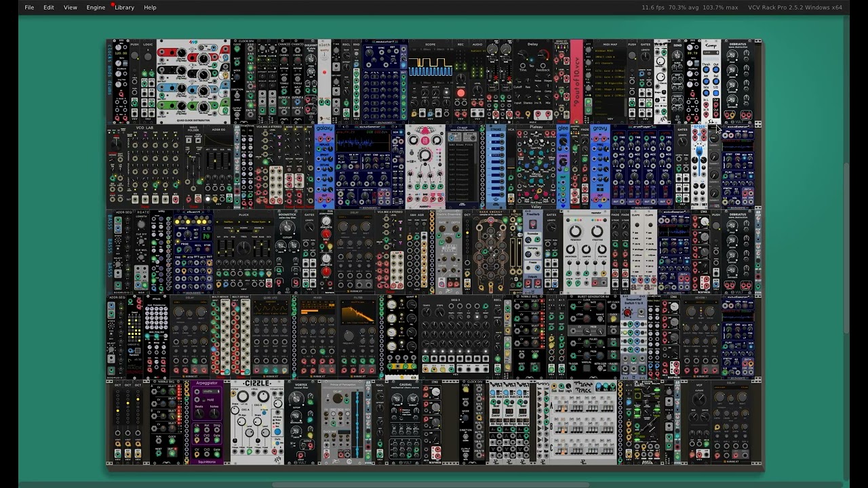The width and height of the screenshot is (868, 488).
Task: Click the Dark Energy central circular knob
Action: click(491, 243)
